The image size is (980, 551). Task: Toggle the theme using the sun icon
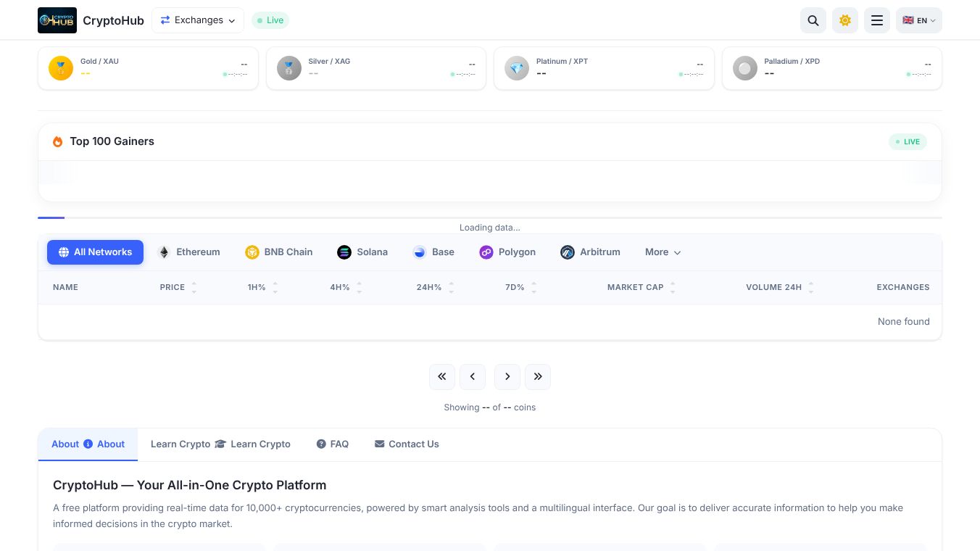pos(844,20)
